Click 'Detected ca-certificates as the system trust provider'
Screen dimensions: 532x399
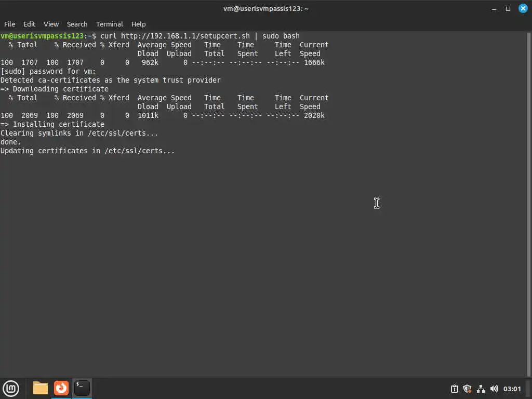pyautogui.click(x=110, y=80)
